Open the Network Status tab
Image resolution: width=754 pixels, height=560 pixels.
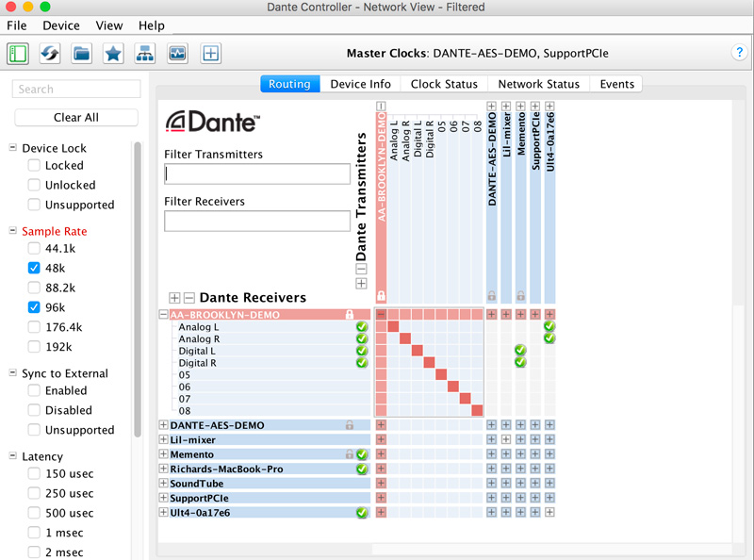[x=538, y=84]
